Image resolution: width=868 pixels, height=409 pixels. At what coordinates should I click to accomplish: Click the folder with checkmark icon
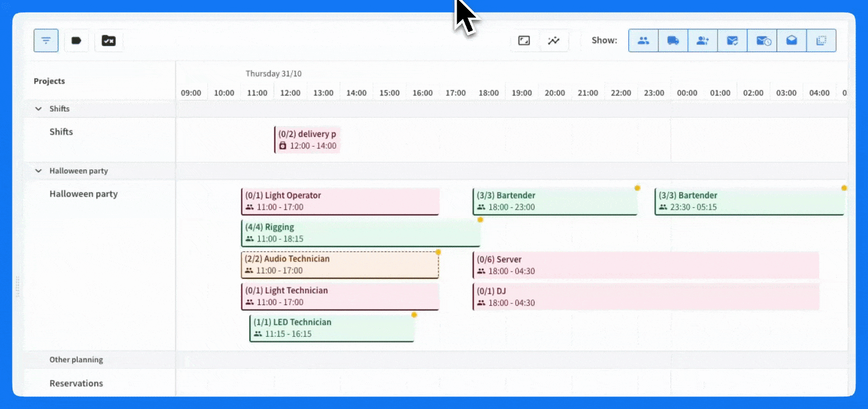108,41
